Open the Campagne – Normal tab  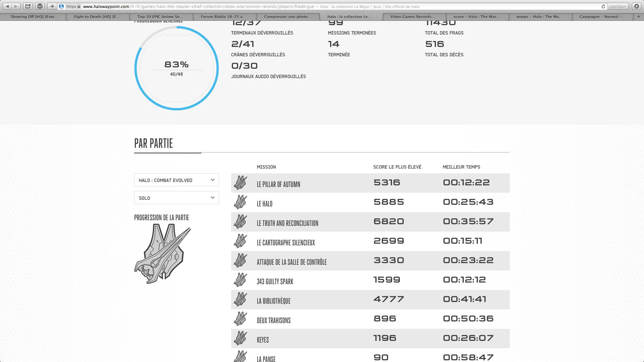pyautogui.click(x=602, y=16)
